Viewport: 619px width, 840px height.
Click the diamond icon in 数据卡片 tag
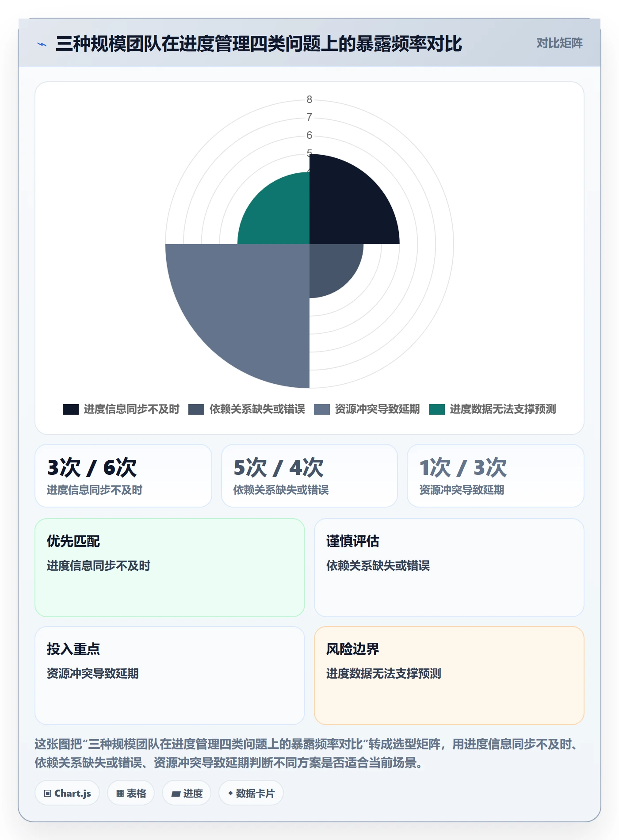click(x=230, y=794)
